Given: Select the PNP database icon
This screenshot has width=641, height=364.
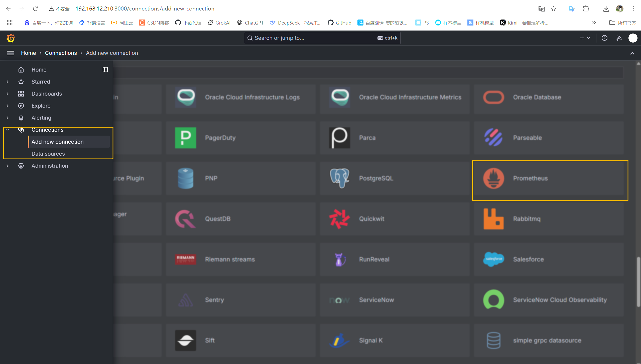Looking at the screenshot, I should click(x=185, y=178).
